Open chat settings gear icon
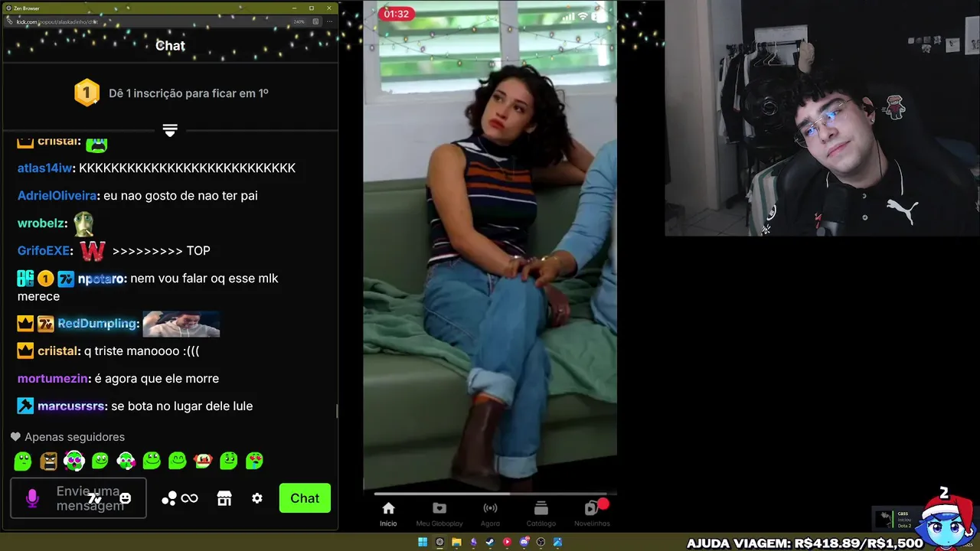The width and height of the screenshot is (980, 551). (257, 498)
